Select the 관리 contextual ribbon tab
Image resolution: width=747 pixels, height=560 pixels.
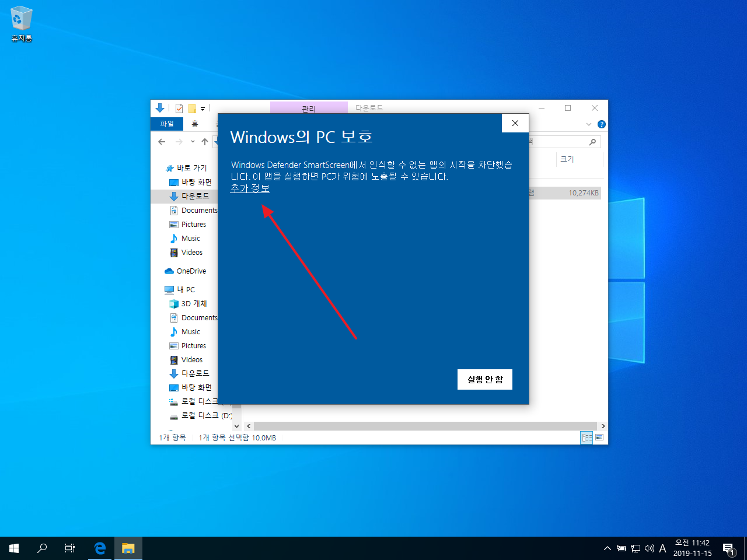308,108
